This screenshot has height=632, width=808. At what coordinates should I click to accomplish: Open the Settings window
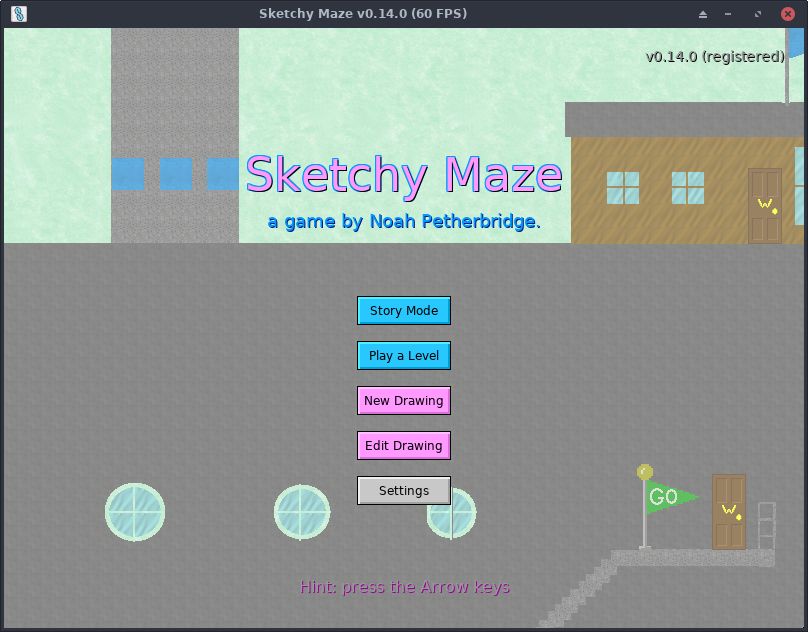tap(404, 491)
